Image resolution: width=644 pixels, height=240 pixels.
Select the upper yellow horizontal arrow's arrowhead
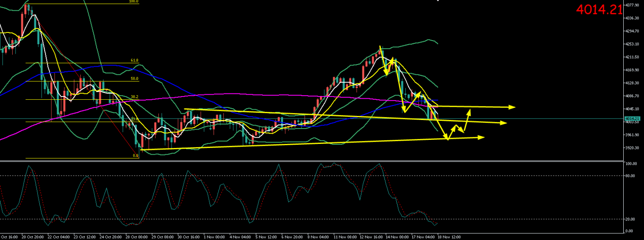click(512, 107)
